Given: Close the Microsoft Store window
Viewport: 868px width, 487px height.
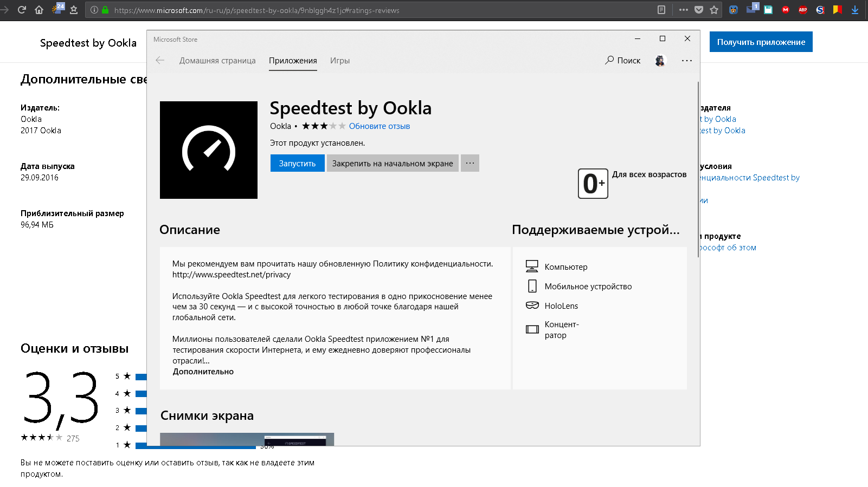Looking at the screenshot, I should point(687,38).
